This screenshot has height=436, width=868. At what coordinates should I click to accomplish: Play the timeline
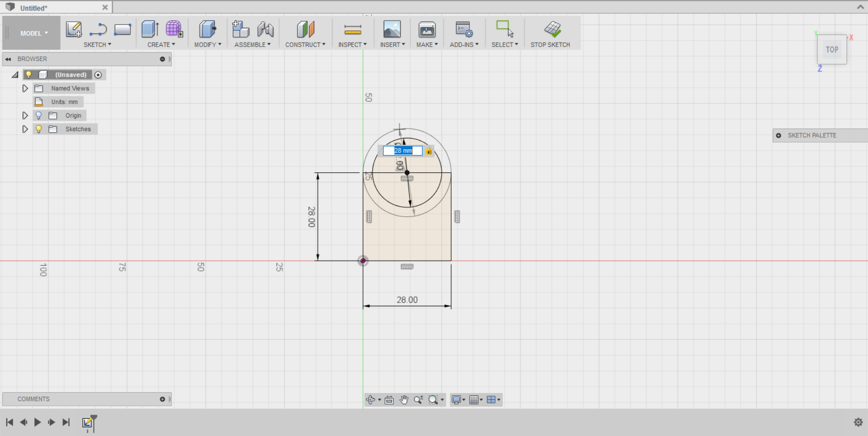coord(38,422)
